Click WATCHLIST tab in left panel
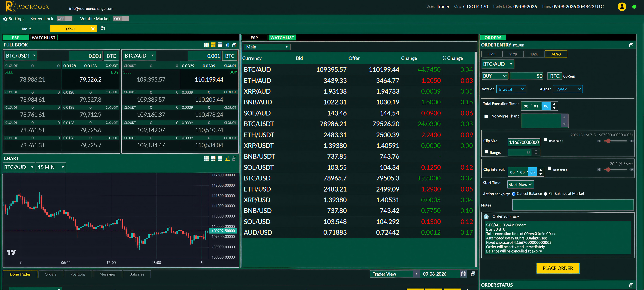Screen dimensions: 644x290 (44, 38)
